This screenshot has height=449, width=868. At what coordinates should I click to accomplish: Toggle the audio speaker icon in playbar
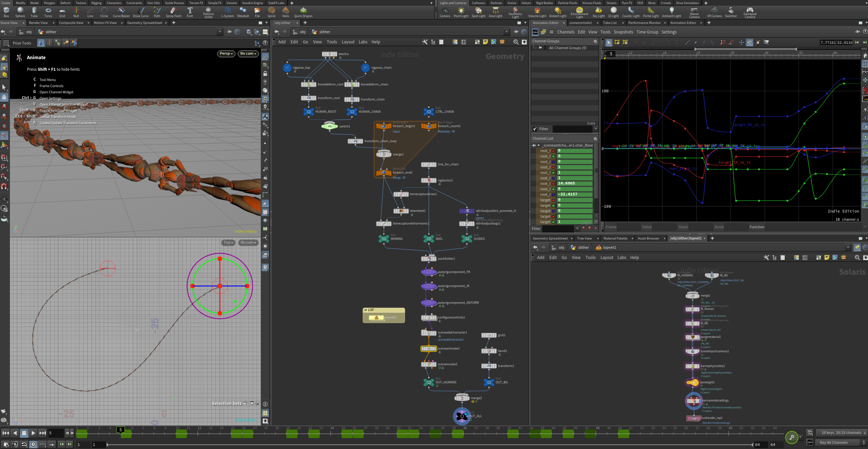15,444
